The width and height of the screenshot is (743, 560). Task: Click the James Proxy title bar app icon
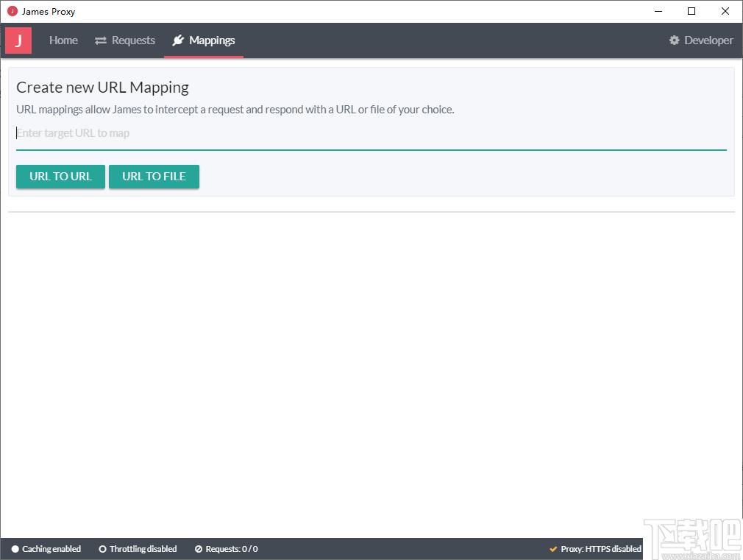tap(13, 11)
